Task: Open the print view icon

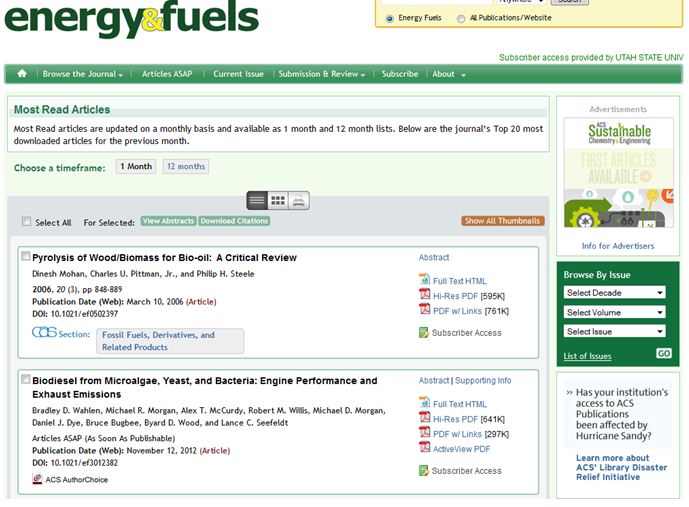Action: point(299,201)
